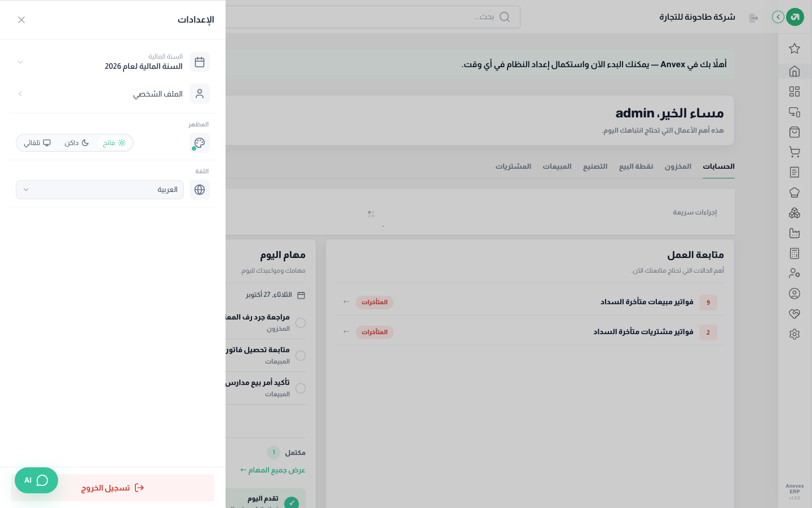Check the متابعة تحصيل فاتورة task circle

tap(301, 356)
